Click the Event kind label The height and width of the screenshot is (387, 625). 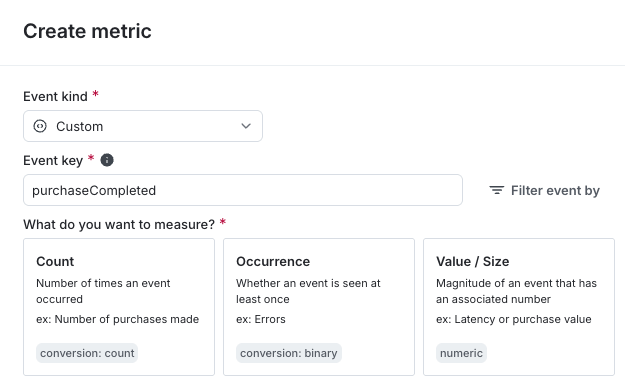point(55,96)
